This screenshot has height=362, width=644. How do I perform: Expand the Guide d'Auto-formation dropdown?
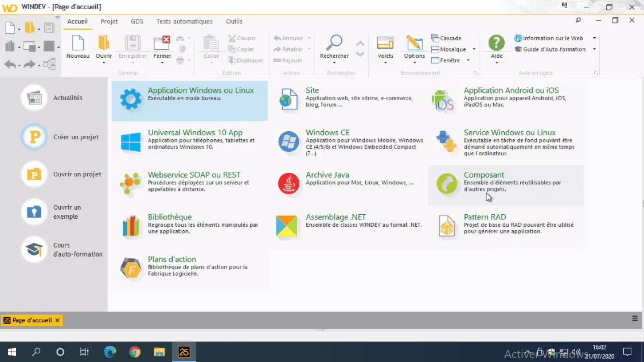594,49
